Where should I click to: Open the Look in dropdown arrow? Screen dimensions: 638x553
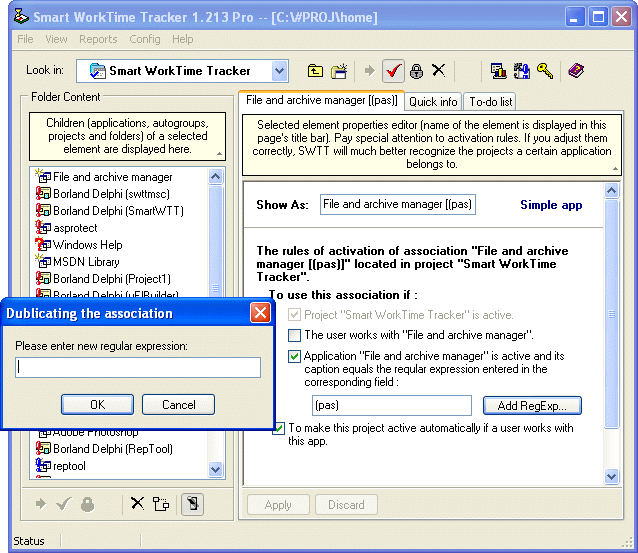[279, 71]
